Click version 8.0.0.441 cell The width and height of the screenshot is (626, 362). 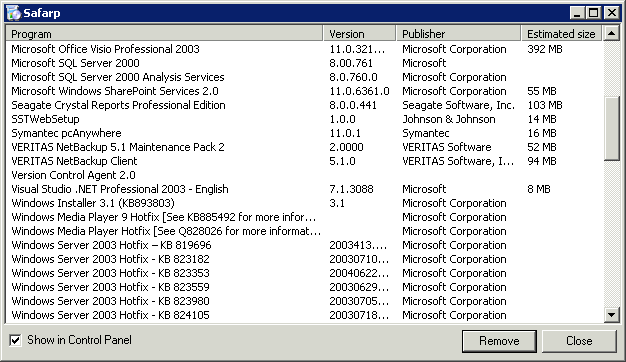(x=353, y=105)
